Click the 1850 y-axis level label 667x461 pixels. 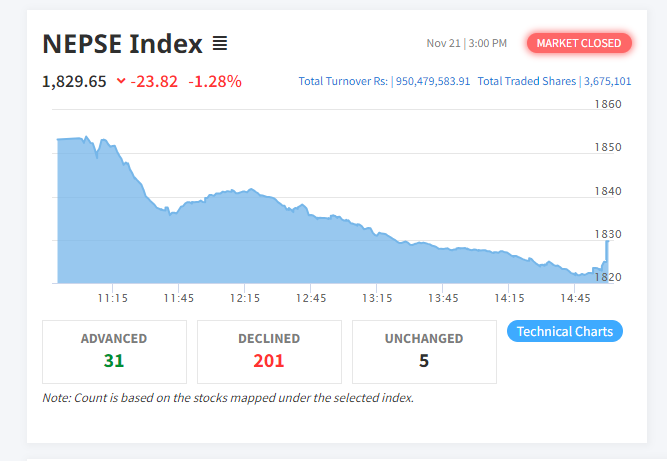tap(610, 147)
